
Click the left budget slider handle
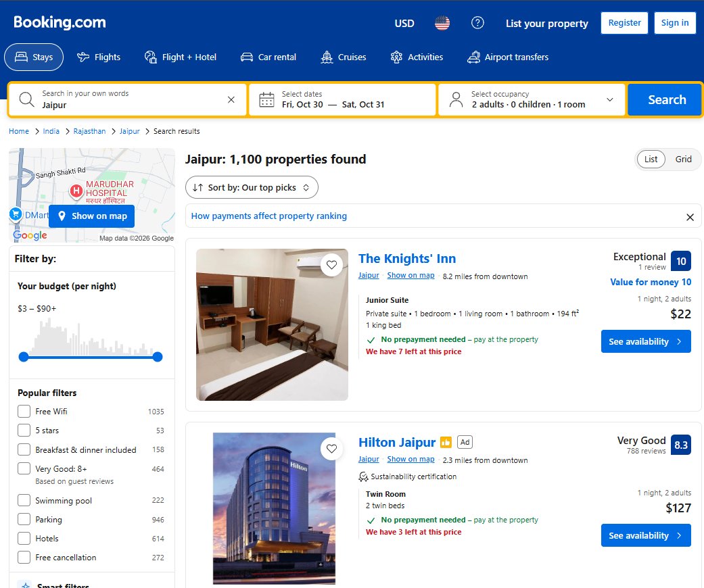24,357
